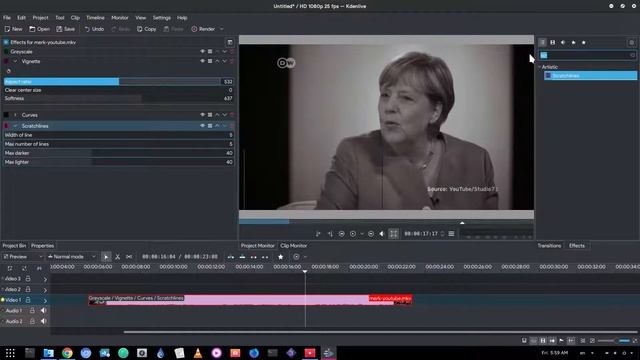640x360 pixels.
Task: Toggle Vignette effect eye visibility
Action: pos(202,61)
